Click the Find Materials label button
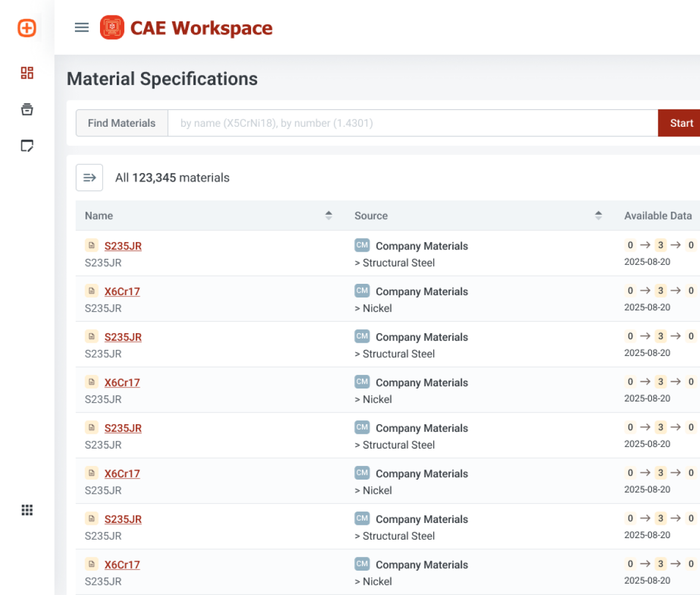This screenshot has height=595, width=700. [x=121, y=123]
